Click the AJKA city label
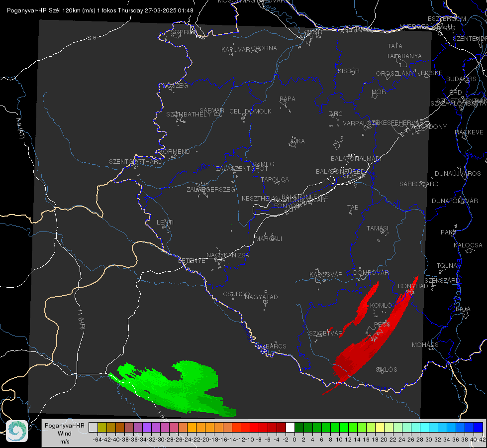This screenshot has height=448, width=487. [297, 141]
